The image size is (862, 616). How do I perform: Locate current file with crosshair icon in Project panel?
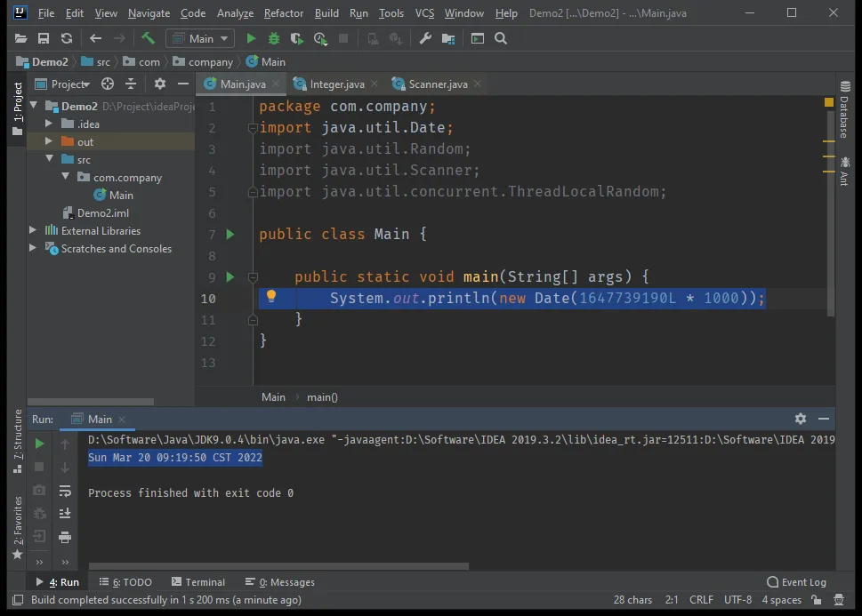coord(108,84)
